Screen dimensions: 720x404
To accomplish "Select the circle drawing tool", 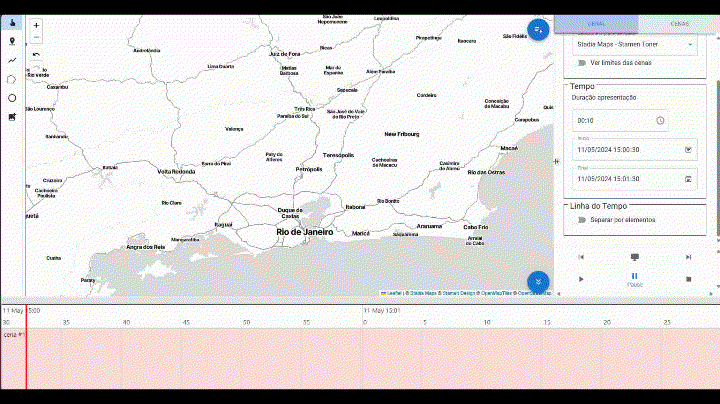I will [12, 98].
